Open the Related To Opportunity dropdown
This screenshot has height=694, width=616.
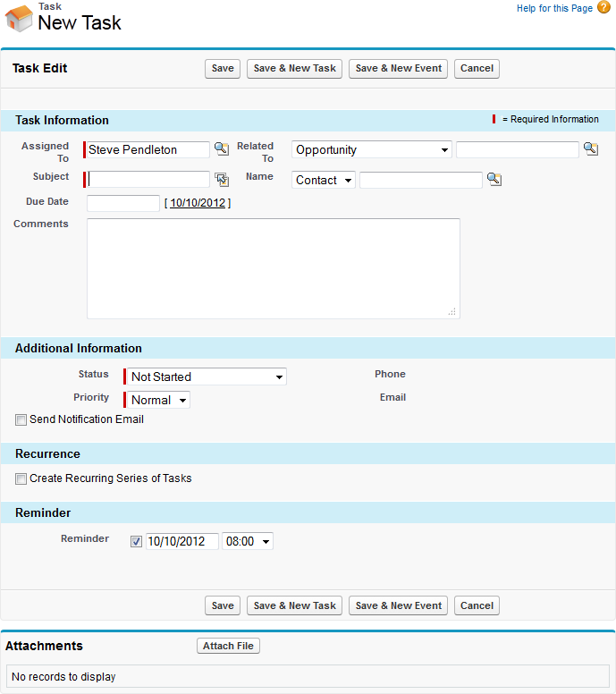click(371, 150)
